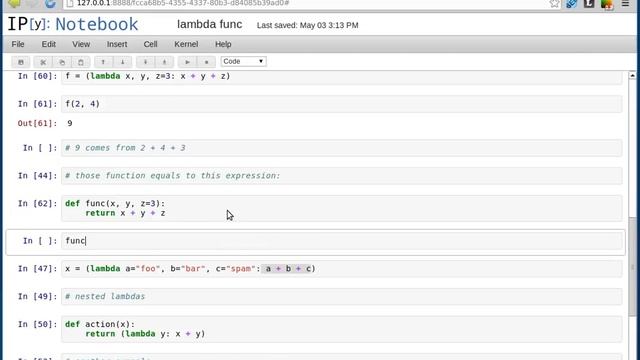The image size is (640, 360).
Task: Click the Save notebook toolbar icon
Action: (x=21, y=62)
